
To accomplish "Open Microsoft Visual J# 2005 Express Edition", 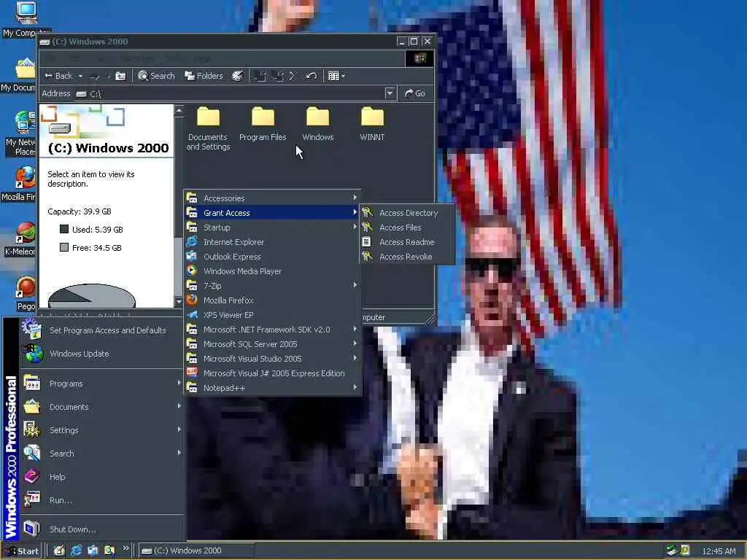I will pos(272,373).
